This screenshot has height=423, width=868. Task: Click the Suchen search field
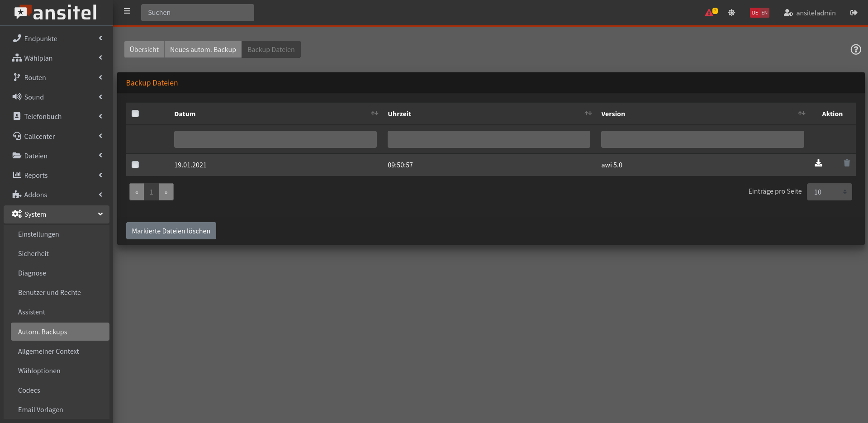197,13
